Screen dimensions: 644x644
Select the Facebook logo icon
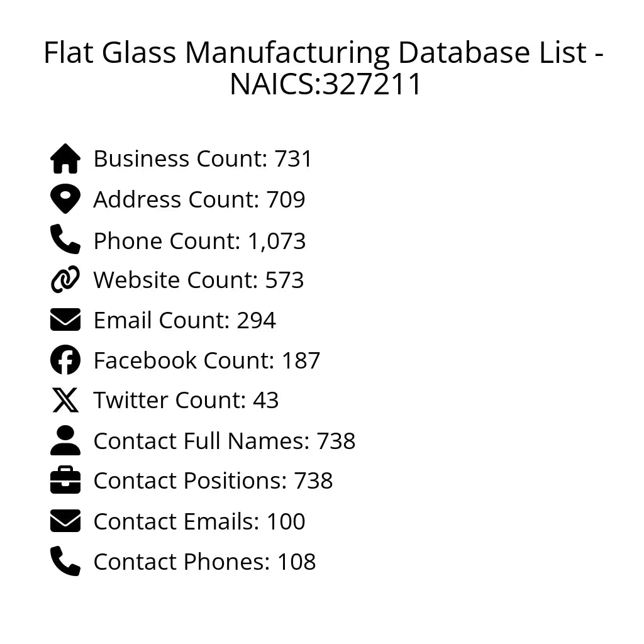pyautogui.click(x=65, y=360)
